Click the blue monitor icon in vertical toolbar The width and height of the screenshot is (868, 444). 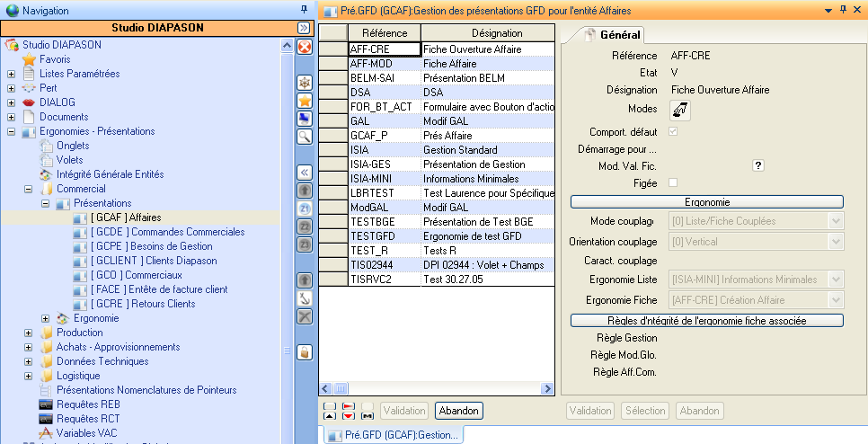tap(305, 119)
